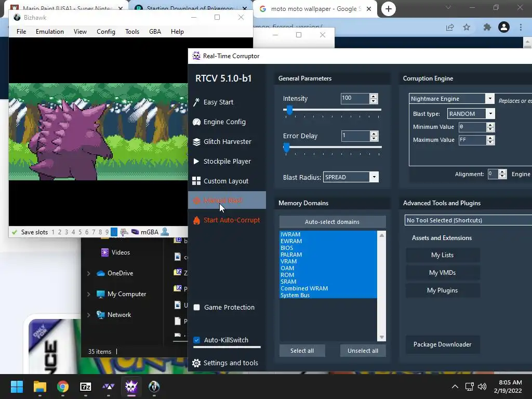This screenshot has width=532, height=399.
Task: Open the Chrome profile avatar
Action: point(504,27)
